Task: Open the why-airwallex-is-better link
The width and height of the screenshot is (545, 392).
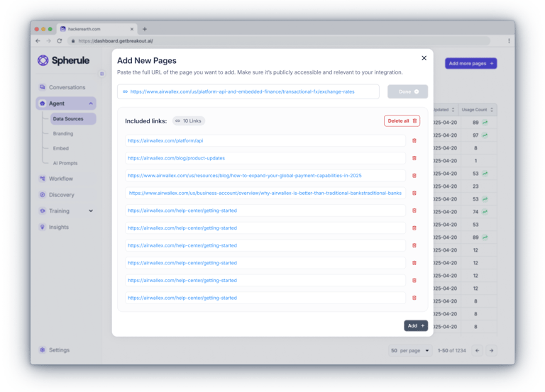Action: (265, 193)
